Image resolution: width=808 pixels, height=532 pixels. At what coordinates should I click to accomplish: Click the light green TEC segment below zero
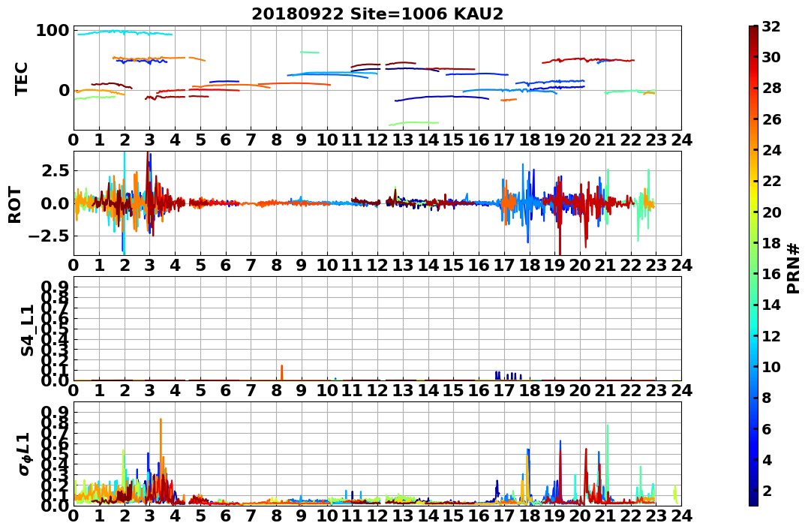pos(414,123)
